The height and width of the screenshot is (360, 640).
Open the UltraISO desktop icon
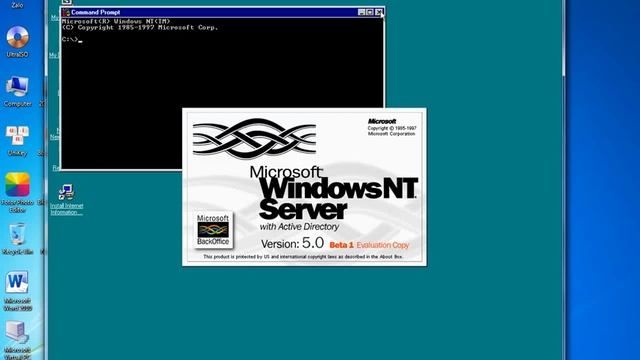[x=18, y=41]
